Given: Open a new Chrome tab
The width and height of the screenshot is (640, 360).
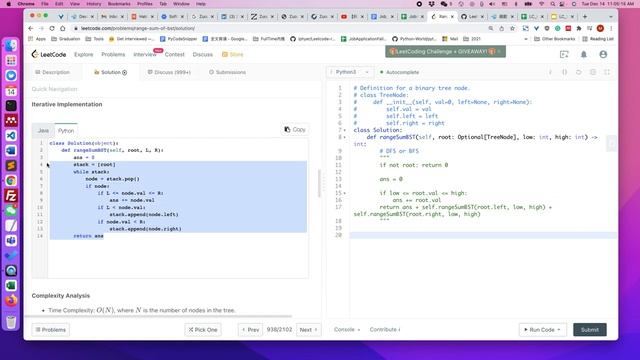Looking at the screenshot, I should 585,16.
